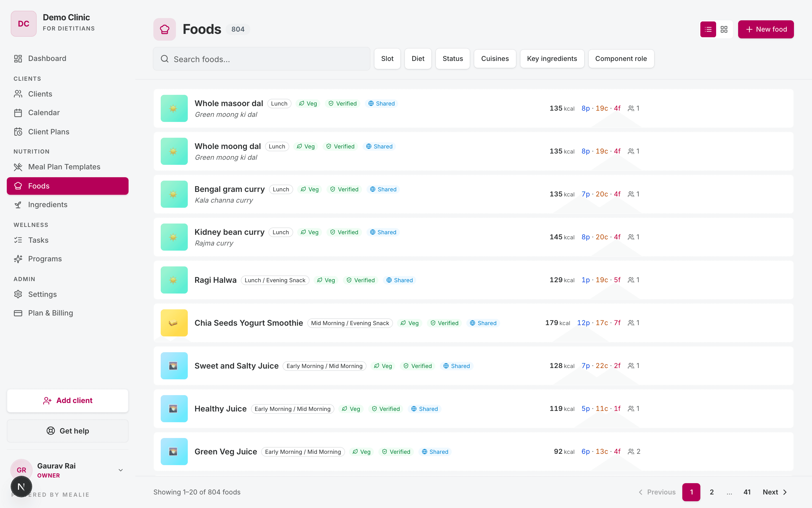Open the Cuisines filter dropdown

pyautogui.click(x=495, y=58)
